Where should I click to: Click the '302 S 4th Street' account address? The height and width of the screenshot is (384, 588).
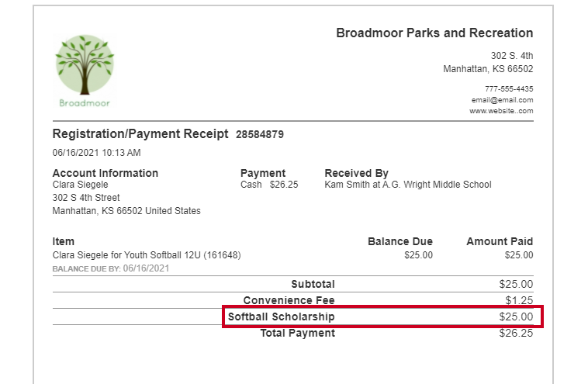(x=86, y=198)
